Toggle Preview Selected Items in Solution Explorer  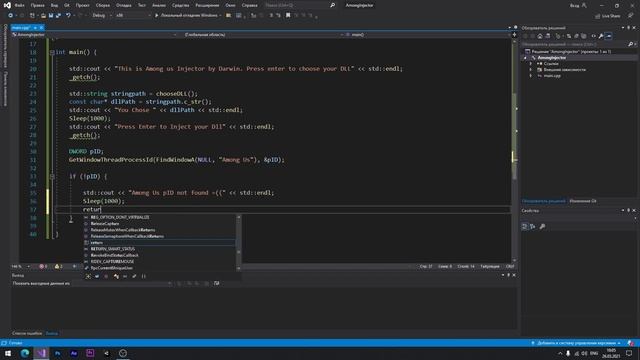[x=609, y=36]
